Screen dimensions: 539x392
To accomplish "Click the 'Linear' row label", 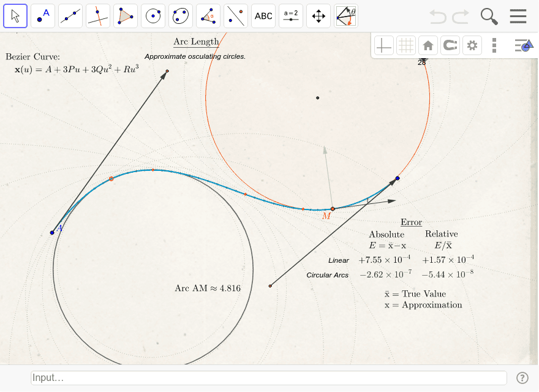I will pyautogui.click(x=338, y=260).
